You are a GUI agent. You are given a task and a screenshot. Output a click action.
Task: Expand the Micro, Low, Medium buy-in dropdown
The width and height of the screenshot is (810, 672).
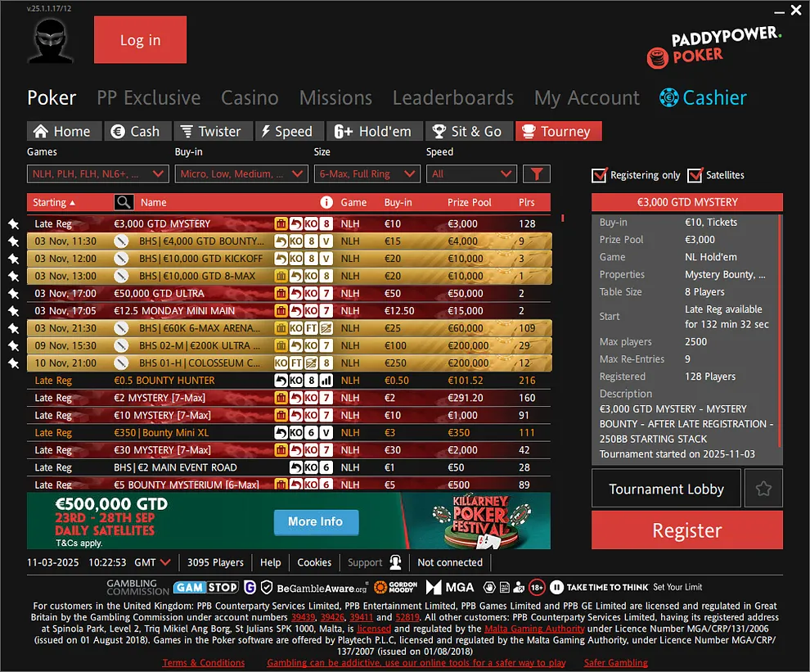pos(241,174)
